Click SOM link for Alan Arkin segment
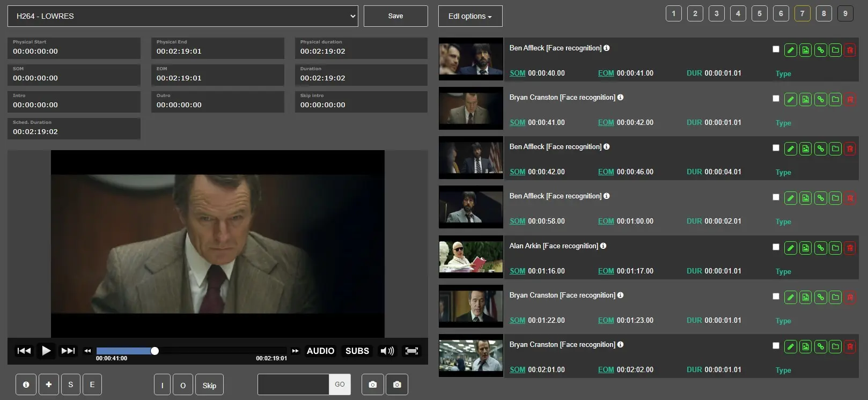This screenshot has width=868, height=400. pos(517,271)
